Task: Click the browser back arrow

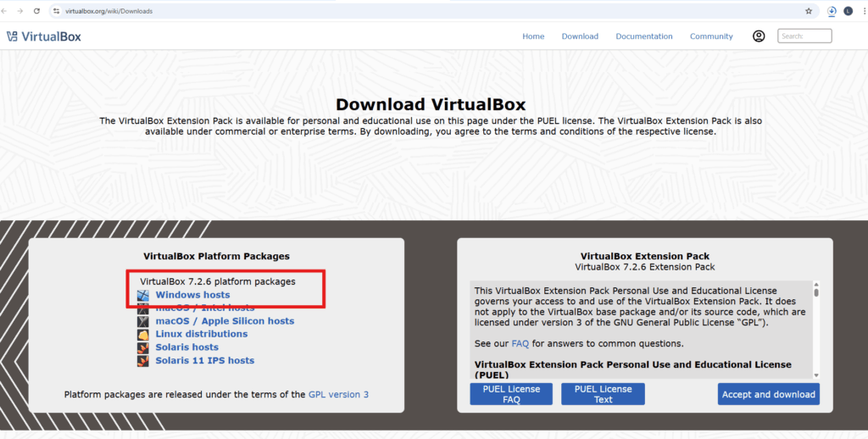Action: click(4, 11)
